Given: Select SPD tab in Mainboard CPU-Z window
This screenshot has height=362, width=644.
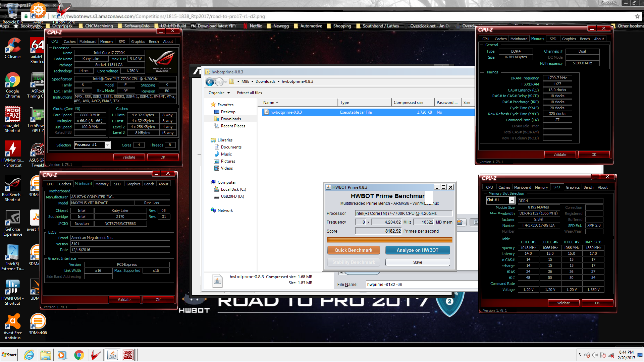Looking at the screenshot, I should (117, 184).
